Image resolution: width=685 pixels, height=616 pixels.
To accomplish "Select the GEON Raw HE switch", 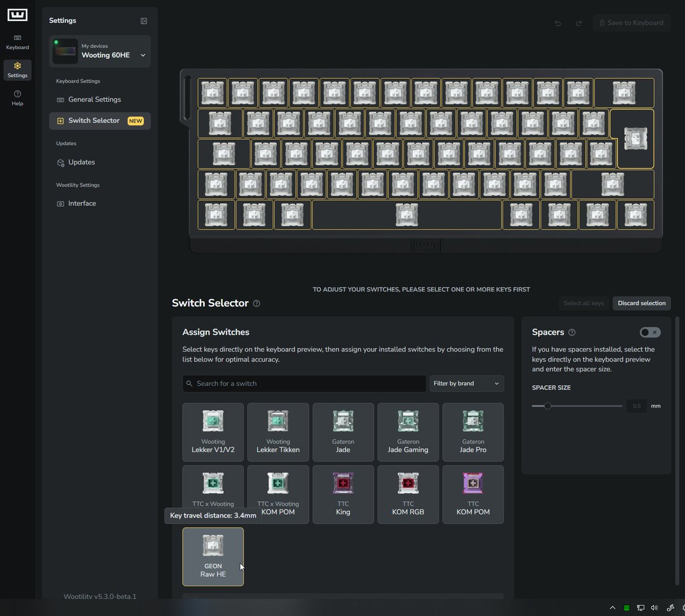I will click(x=213, y=557).
